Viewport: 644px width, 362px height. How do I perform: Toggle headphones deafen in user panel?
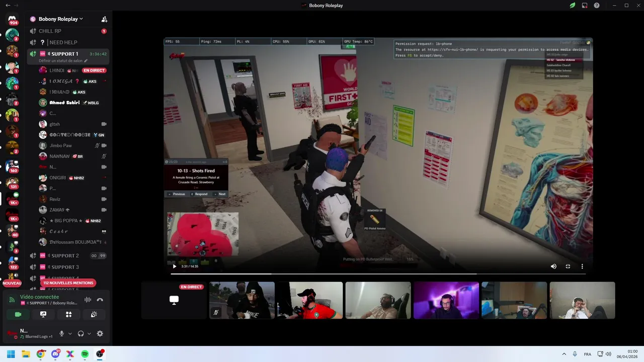point(81,333)
